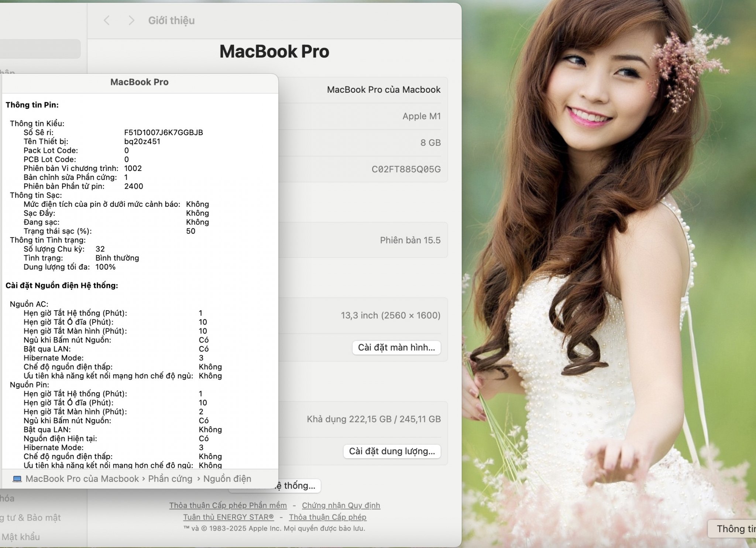Select Nguồn điện in the path bar
Viewport: 756px width, 548px height.
[x=227, y=479]
